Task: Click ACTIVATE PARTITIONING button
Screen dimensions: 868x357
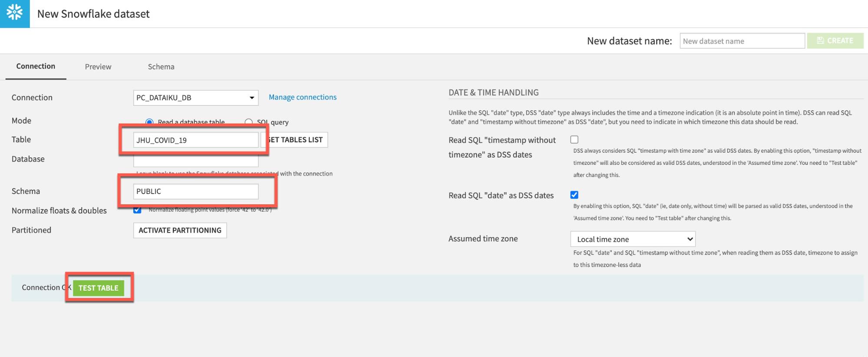Action: tap(180, 230)
